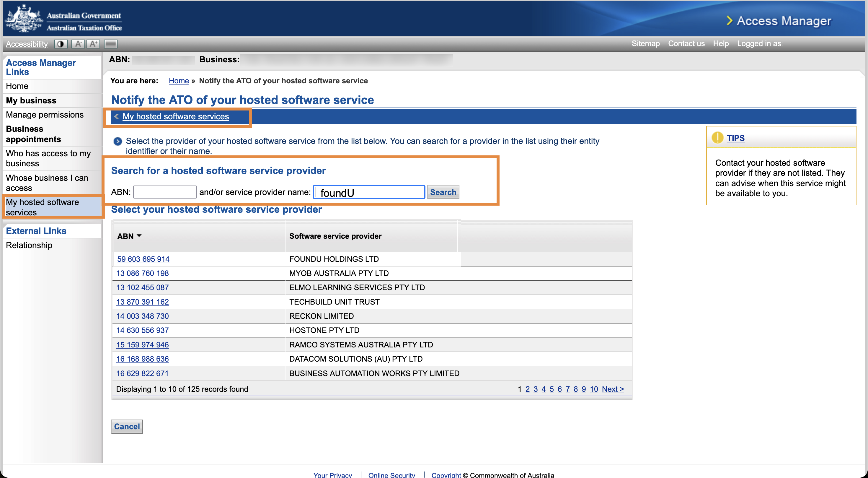Image resolution: width=868 pixels, height=478 pixels.
Task: Sort the table by the ABN arrow
Action: click(139, 236)
